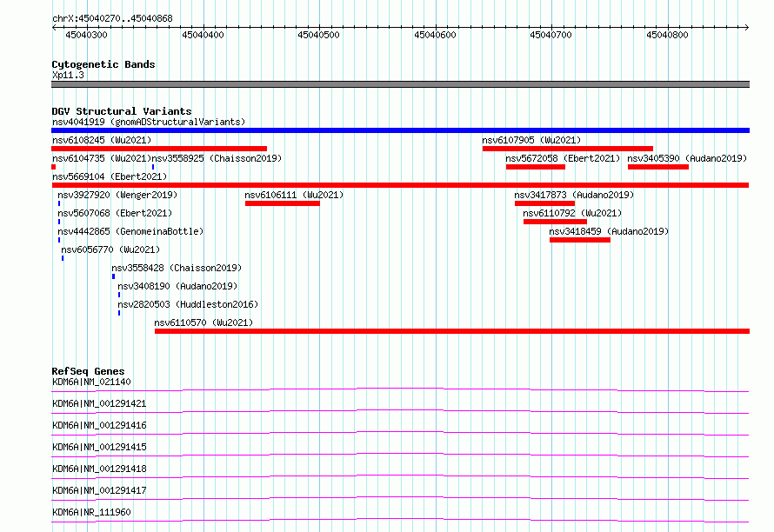Image resolution: width=774 pixels, height=532 pixels.
Task: Click the ruler's right arrow end
Action: tap(746, 28)
